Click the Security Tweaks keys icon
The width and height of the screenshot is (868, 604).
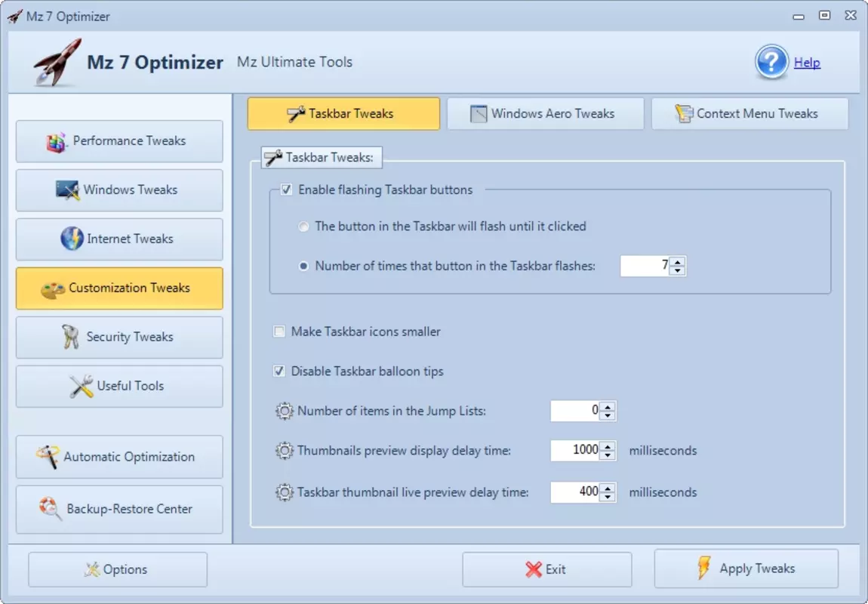click(x=71, y=337)
